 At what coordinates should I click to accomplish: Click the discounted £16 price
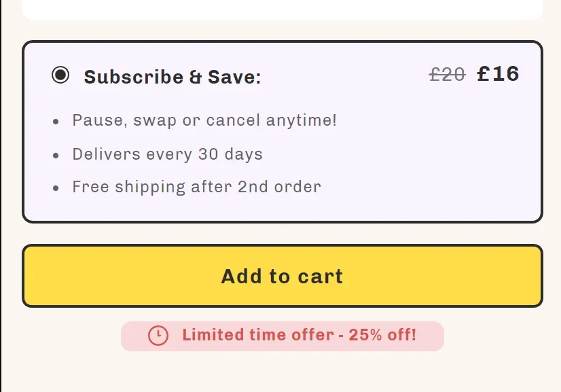coord(498,74)
